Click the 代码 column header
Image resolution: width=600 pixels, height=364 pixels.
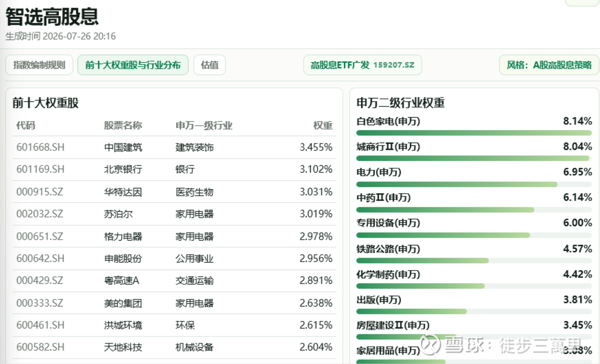pos(26,125)
